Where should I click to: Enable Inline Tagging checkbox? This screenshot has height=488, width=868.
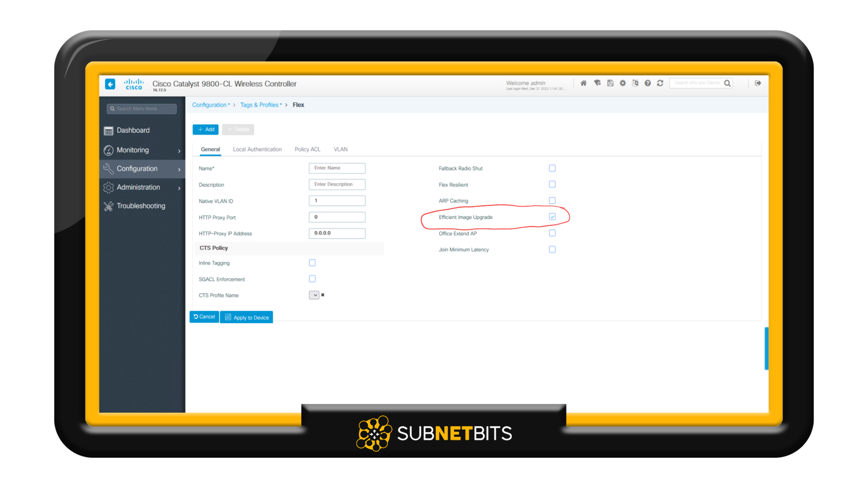point(312,263)
